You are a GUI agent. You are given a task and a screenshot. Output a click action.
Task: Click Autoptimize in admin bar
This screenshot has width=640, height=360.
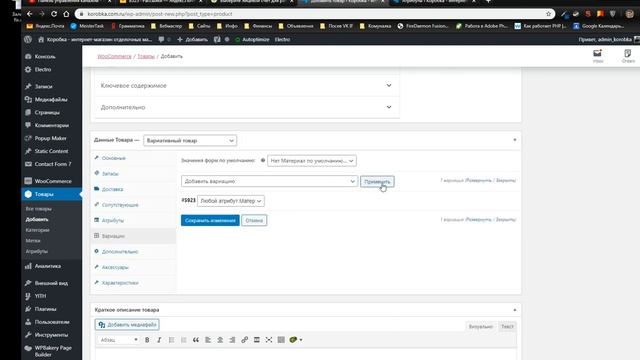point(252,40)
